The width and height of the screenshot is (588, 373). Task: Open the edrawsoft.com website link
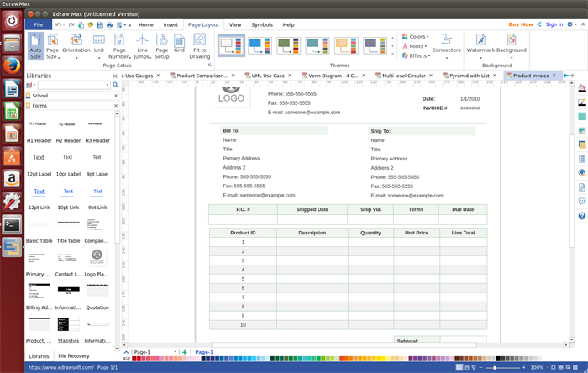(x=61, y=367)
